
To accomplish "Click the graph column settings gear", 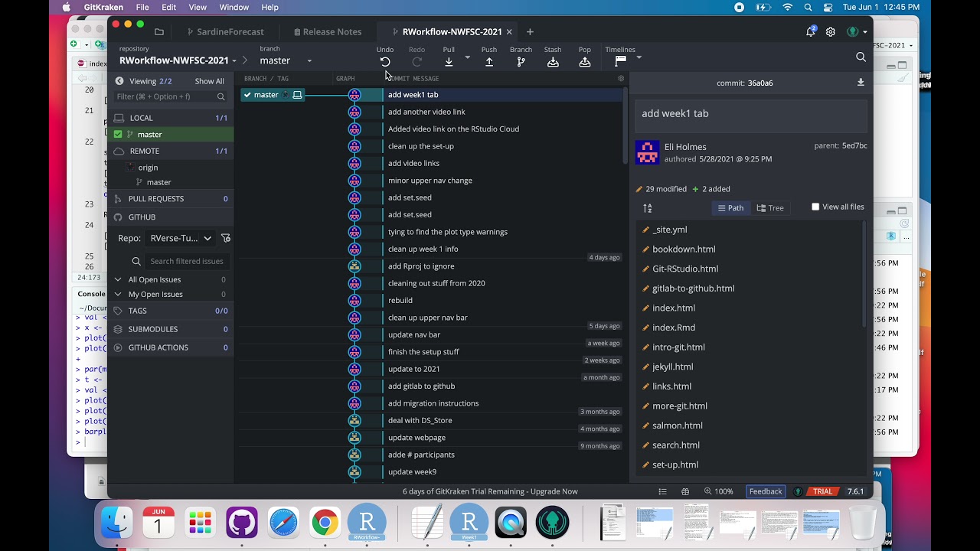I will click(x=621, y=78).
